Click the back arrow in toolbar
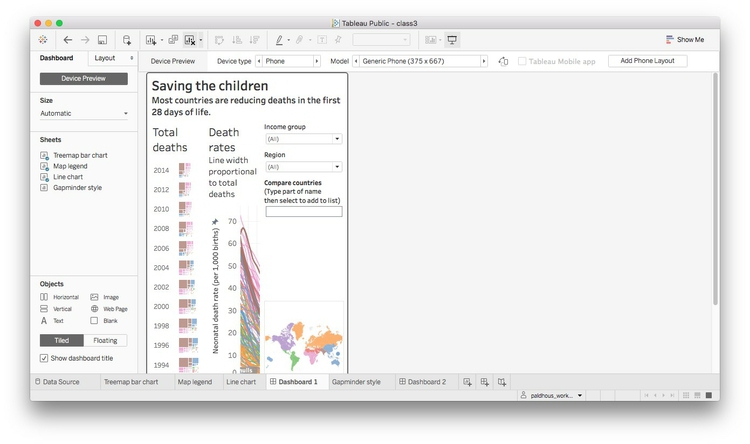The height and width of the screenshot is (444, 750). pos(68,40)
